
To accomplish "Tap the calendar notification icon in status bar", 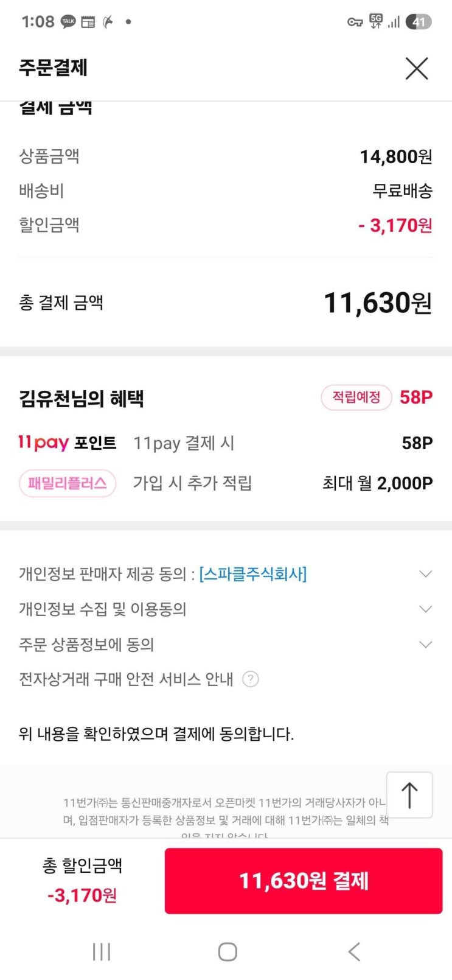I will [88, 22].
